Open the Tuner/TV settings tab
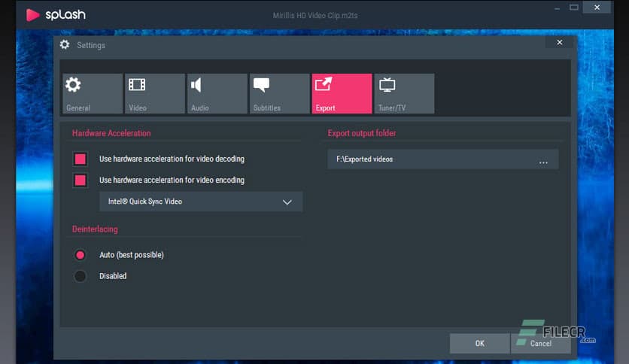Screen dimensions: 629x364 [x=404, y=93]
